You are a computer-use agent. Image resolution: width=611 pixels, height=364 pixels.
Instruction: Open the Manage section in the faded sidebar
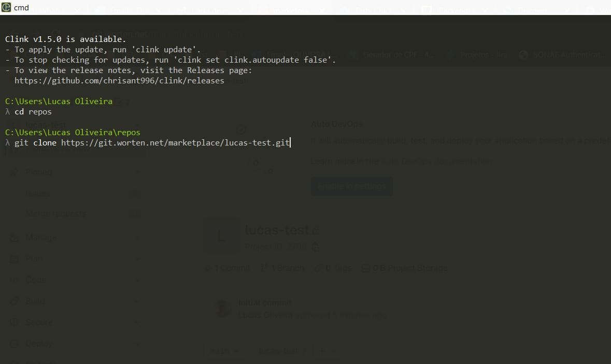(x=41, y=237)
